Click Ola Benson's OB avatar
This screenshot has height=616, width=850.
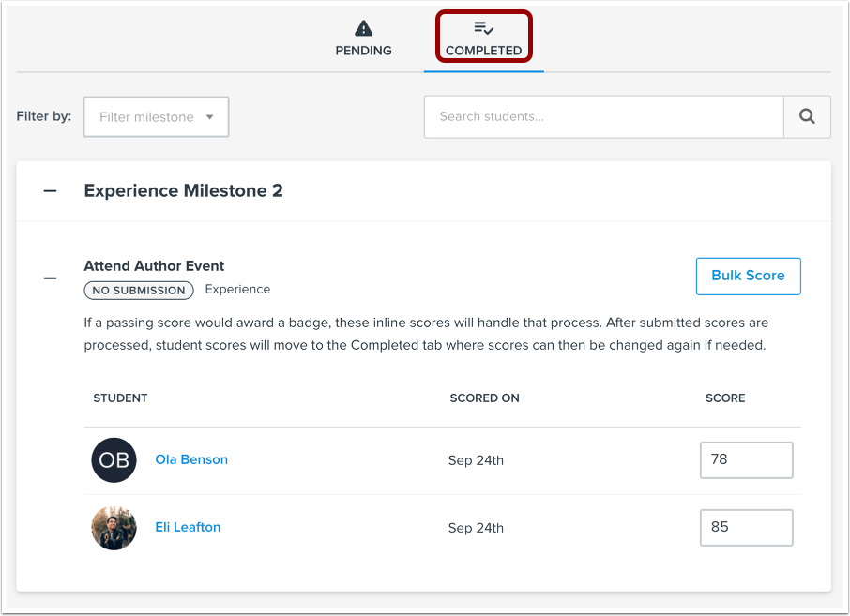(114, 460)
